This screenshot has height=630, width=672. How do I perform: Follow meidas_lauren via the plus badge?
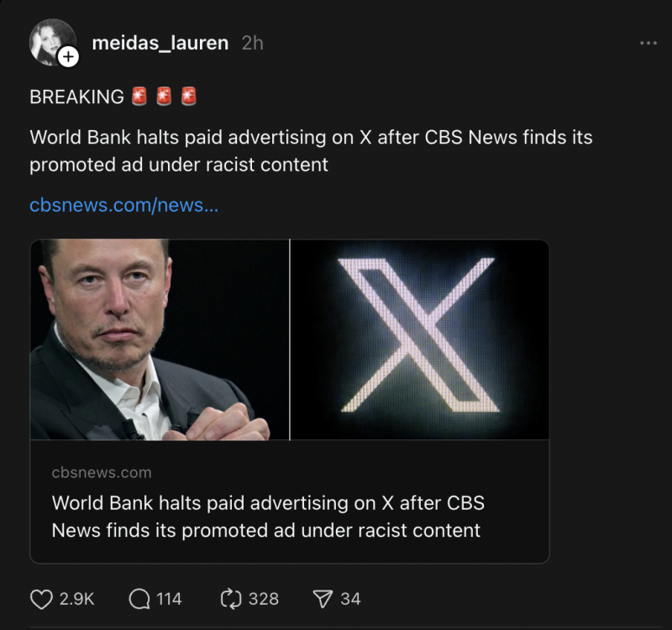point(67,58)
